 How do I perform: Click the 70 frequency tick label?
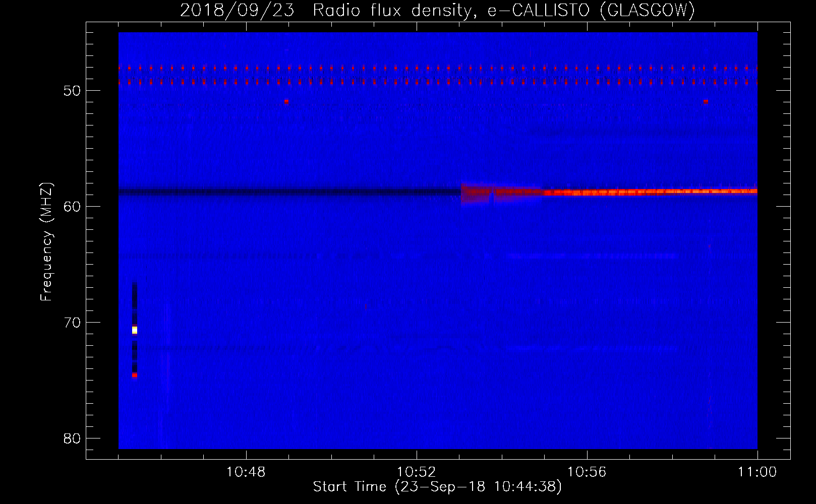pos(73,322)
